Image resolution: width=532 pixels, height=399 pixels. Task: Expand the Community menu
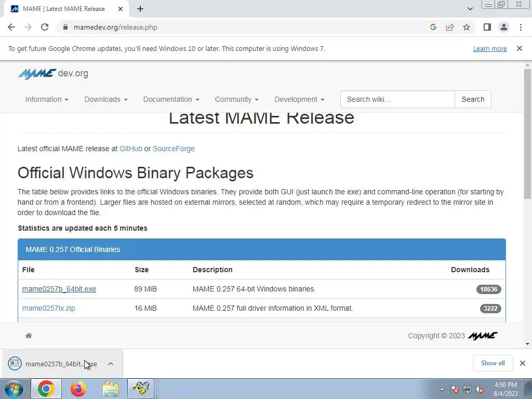click(x=236, y=99)
